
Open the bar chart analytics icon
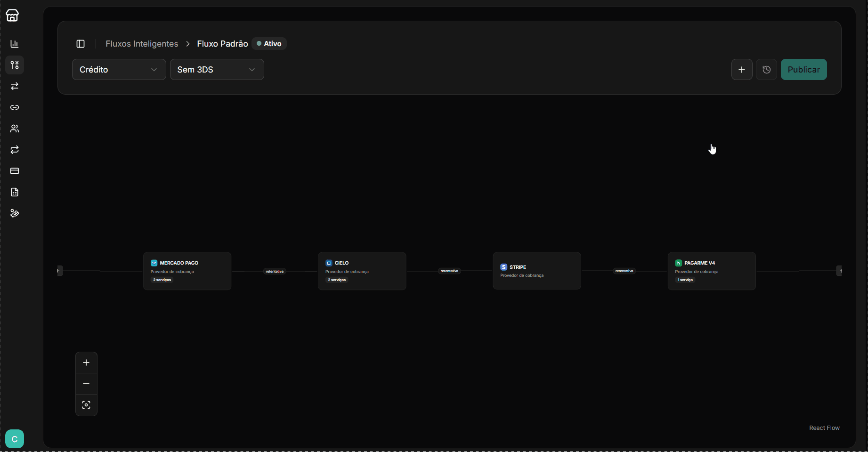15,44
